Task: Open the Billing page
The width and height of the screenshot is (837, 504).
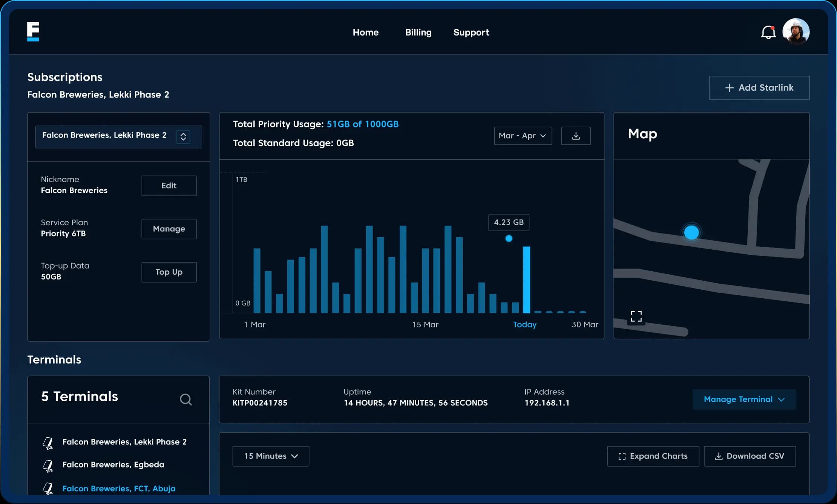Action: pos(418,32)
